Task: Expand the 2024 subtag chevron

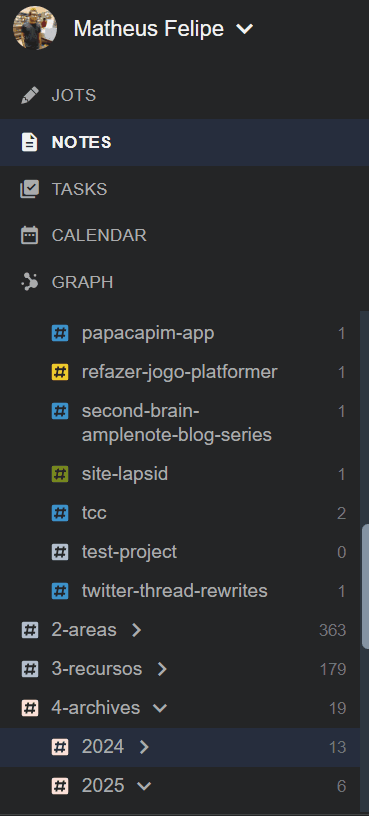Action: [144, 747]
